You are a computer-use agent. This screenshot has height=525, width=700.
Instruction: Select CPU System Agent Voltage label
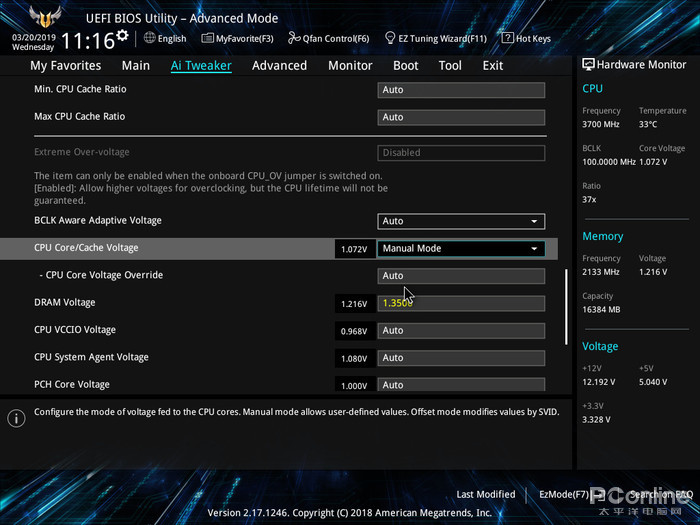click(92, 357)
